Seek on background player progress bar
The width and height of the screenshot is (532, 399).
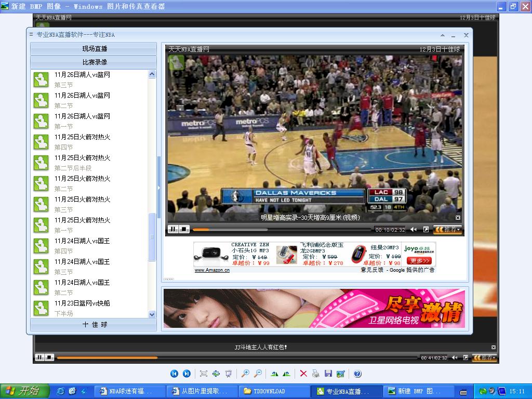tap(237, 357)
